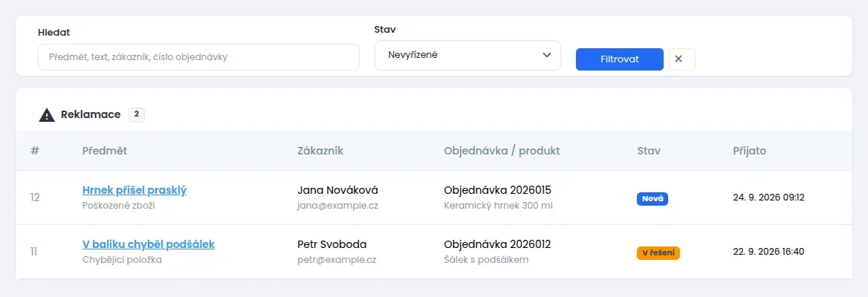Viewport: 868px width, 297px height.
Task: Clear filters with the X button
Action: [x=682, y=59]
